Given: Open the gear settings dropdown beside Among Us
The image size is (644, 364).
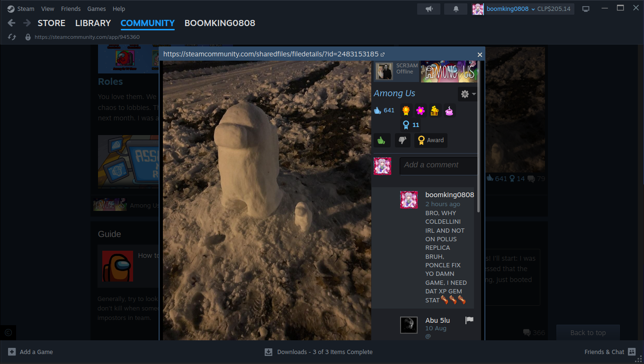Looking at the screenshot, I should click(x=468, y=94).
